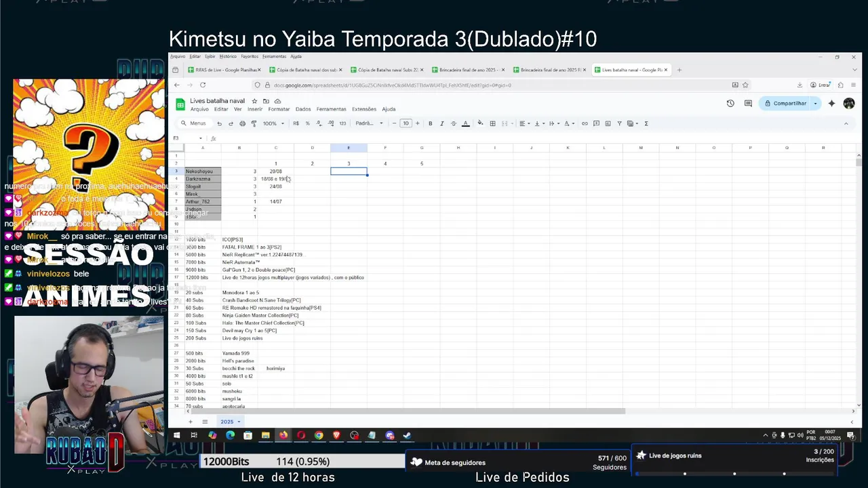Reload the page in the browser

203,85
